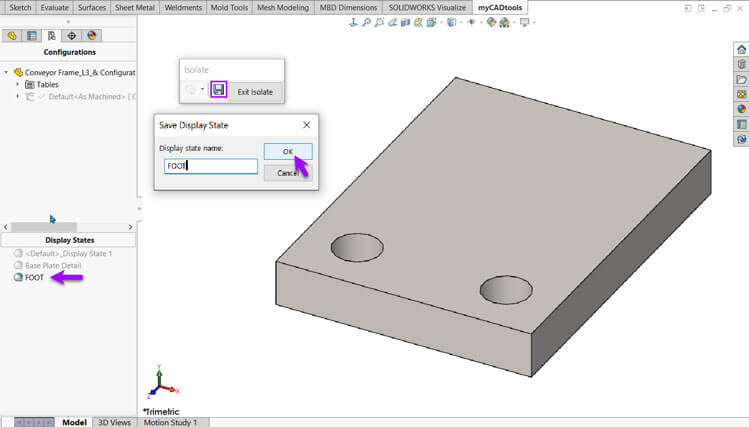Click the View Settings monitor icon

[x=524, y=22]
